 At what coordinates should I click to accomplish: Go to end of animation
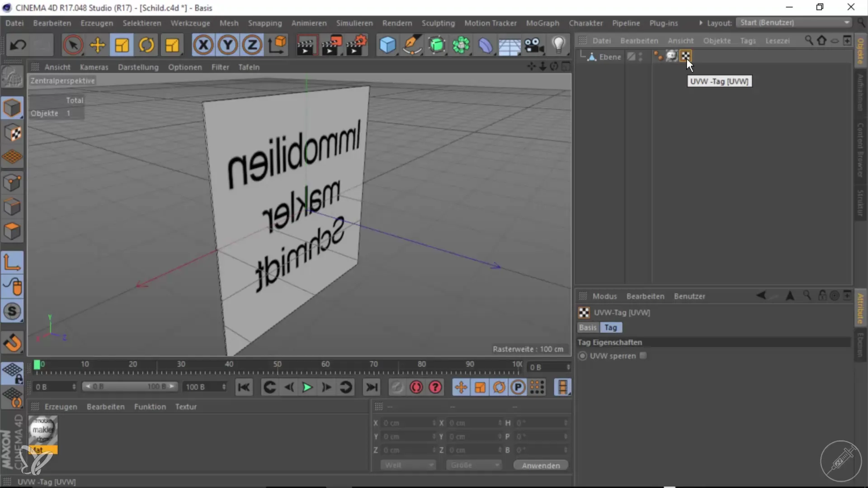[x=372, y=387]
